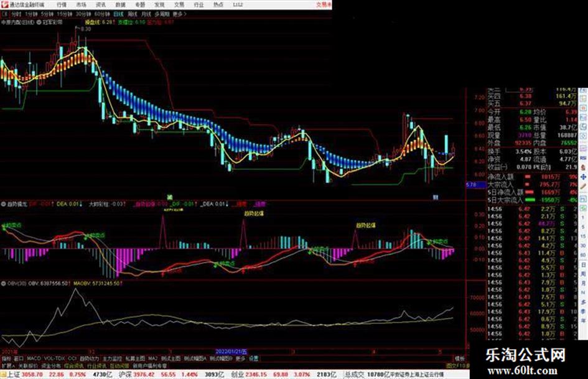This screenshot has height=379, width=588.
Task: Click the 模板 button at bottom right
Action: point(459,358)
